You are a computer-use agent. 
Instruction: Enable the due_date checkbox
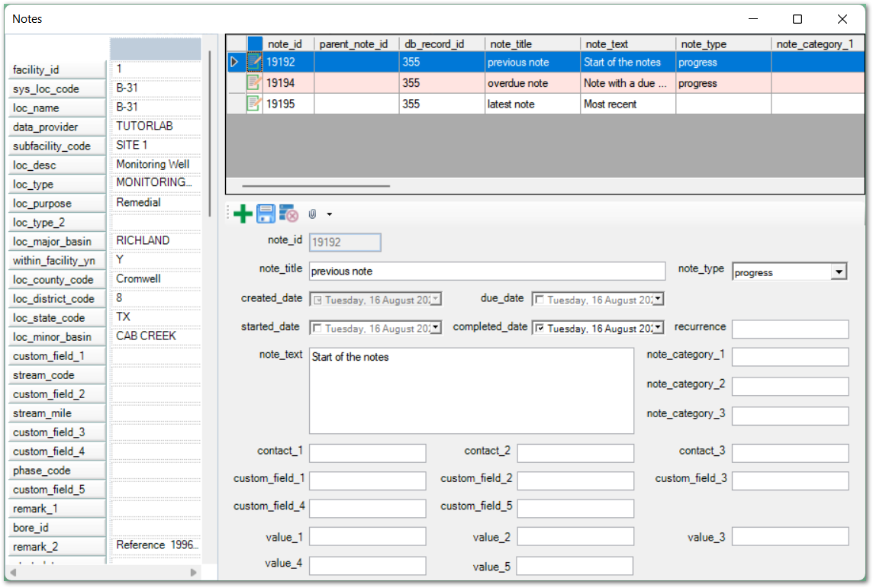point(539,300)
